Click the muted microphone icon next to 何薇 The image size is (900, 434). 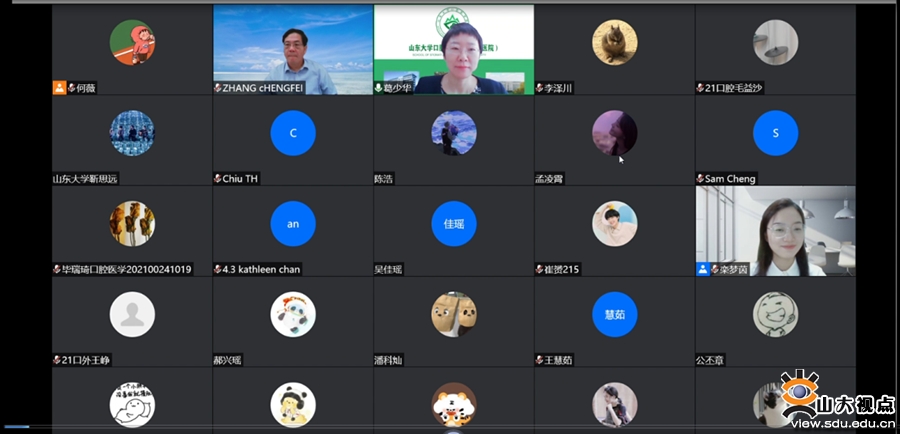pos(72,88)
